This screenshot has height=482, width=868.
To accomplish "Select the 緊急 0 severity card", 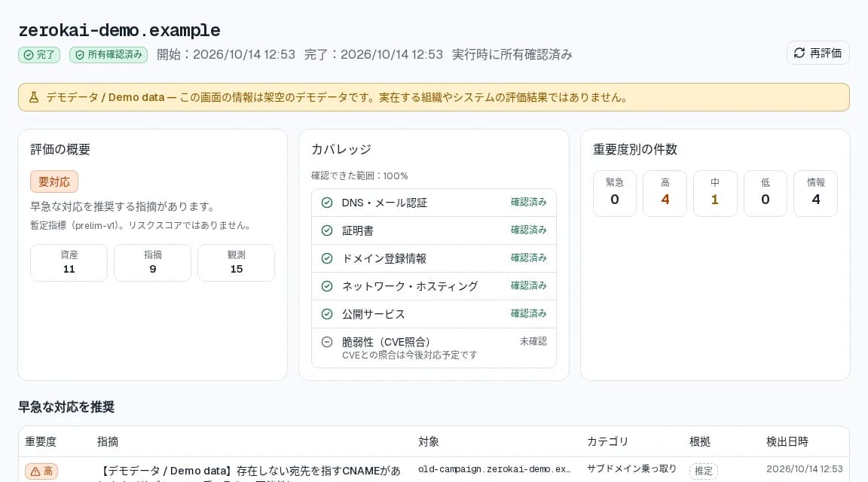I will click(615, 193).
